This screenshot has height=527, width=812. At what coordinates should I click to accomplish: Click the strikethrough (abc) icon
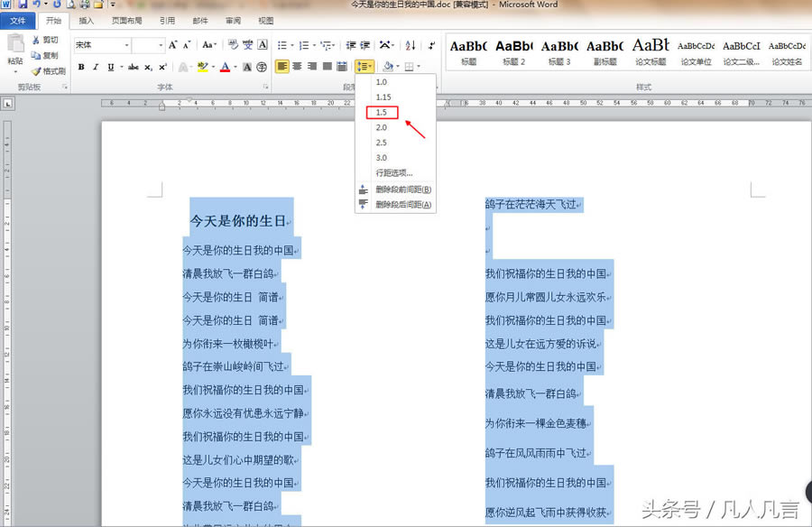click(134, 67)
